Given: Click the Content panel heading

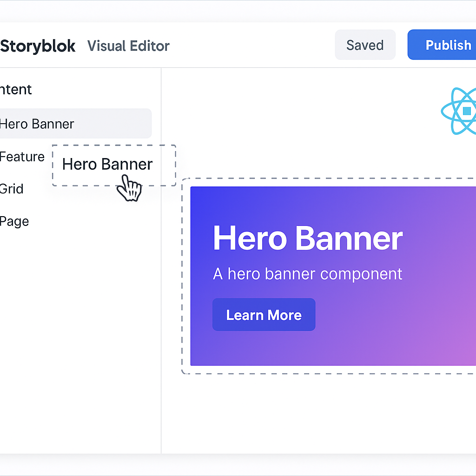Looking at the screenshot, I should click(15, 89).
